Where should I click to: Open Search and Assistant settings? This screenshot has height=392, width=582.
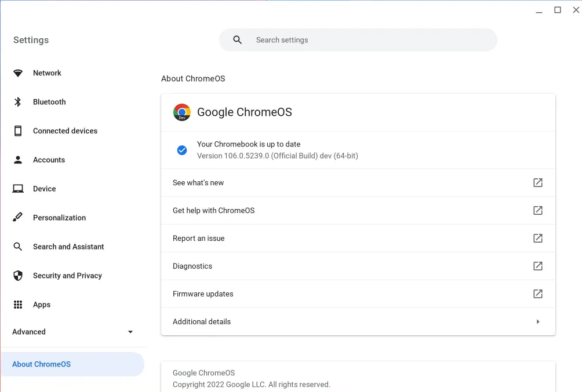click(x=68, y=247)
